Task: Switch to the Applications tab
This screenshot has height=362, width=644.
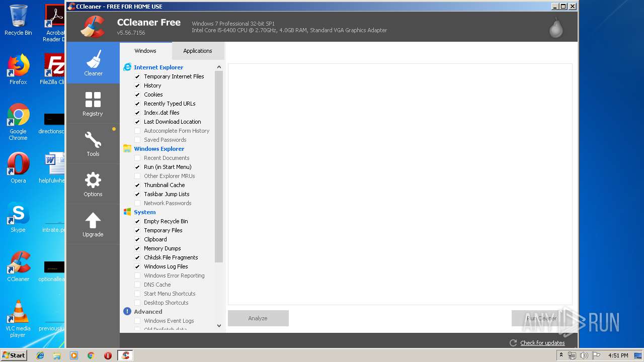Action: [198, 51]
